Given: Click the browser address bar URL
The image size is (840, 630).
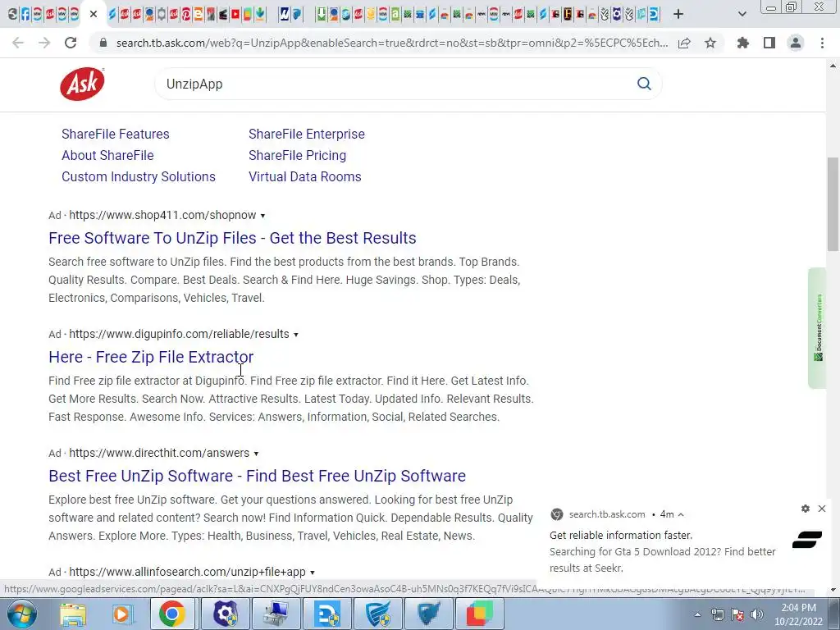Looking at the screenshot, I should click(391, 43).
